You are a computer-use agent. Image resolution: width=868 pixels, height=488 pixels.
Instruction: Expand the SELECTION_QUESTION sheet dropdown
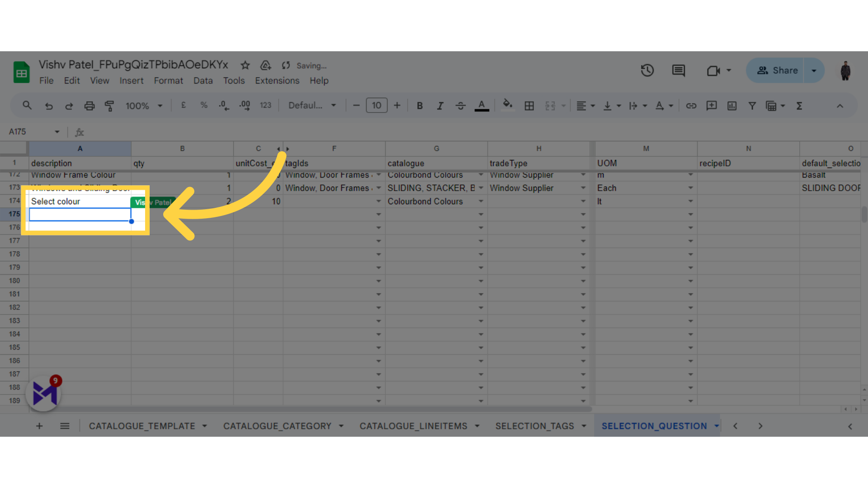pyautogui.click(x=715, y=426)
